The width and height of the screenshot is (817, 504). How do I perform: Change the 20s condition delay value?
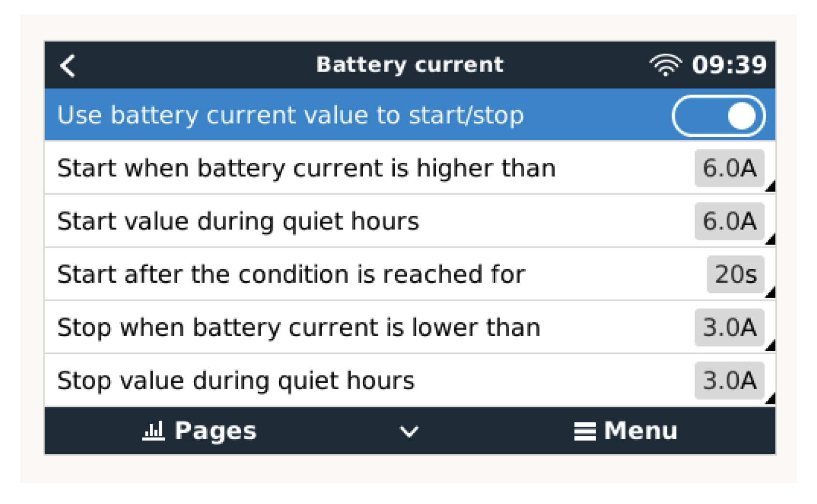pos(735,274)
